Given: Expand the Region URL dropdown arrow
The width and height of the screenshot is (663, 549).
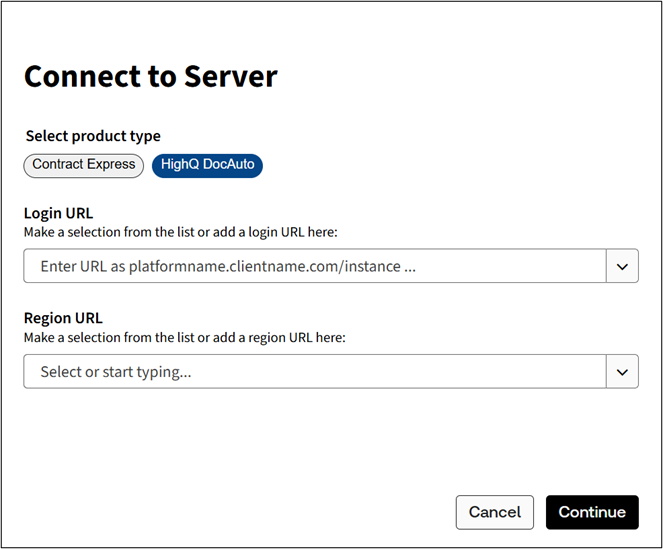Looking at the screenshot, I should point(622,372).
